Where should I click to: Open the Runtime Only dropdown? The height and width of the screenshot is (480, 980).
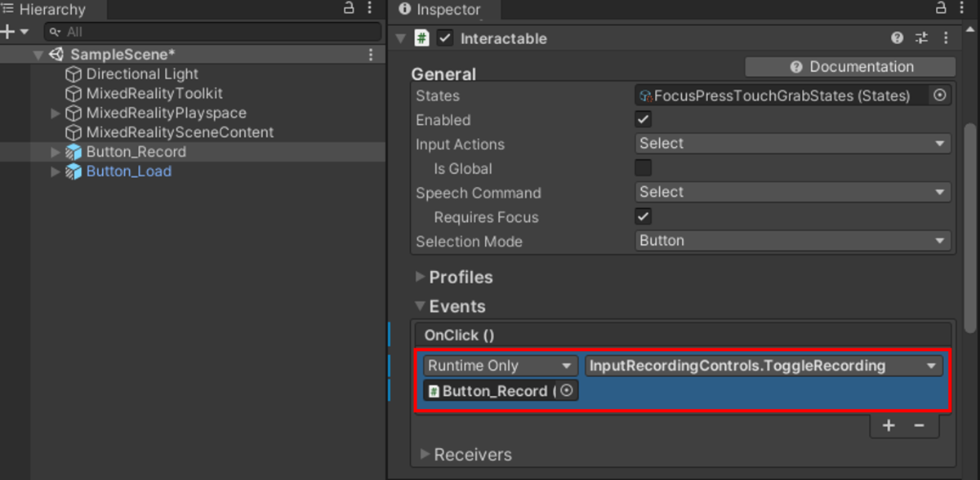501,366
